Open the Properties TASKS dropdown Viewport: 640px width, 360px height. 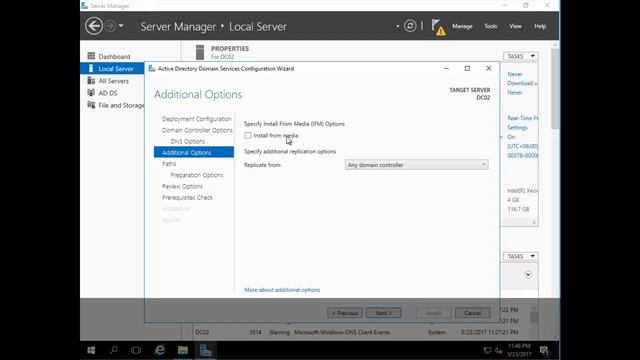pyautogui.click(x=520, y=56)
